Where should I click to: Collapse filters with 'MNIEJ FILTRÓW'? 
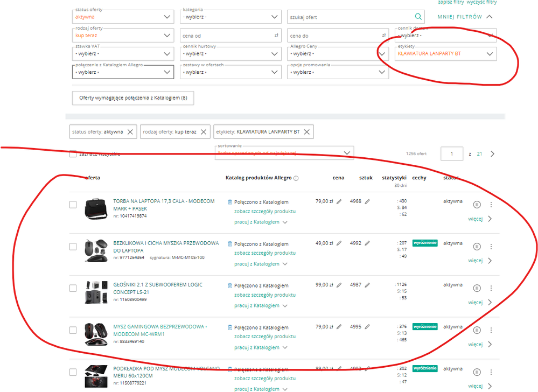click(465, 17)
